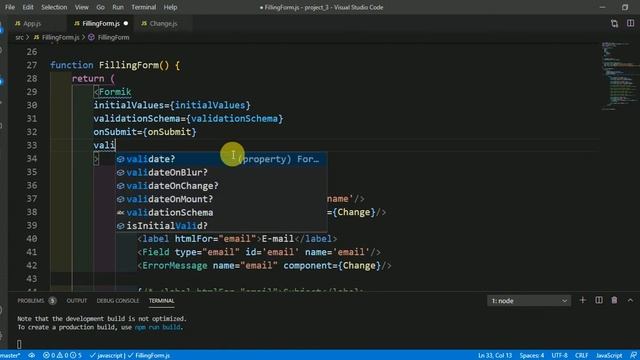Maximize the panel with the chevron-up icon
This screenshot has height=360, width=640.
630,300
